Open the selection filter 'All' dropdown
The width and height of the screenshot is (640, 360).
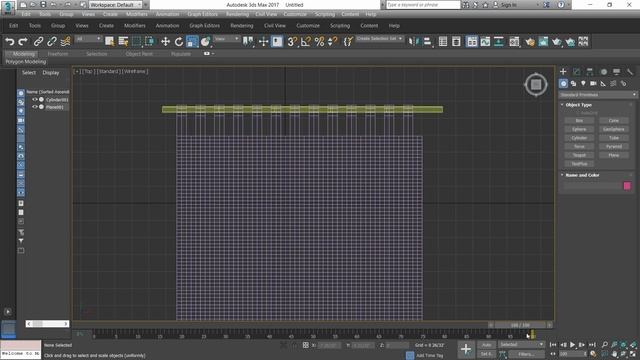88,39
